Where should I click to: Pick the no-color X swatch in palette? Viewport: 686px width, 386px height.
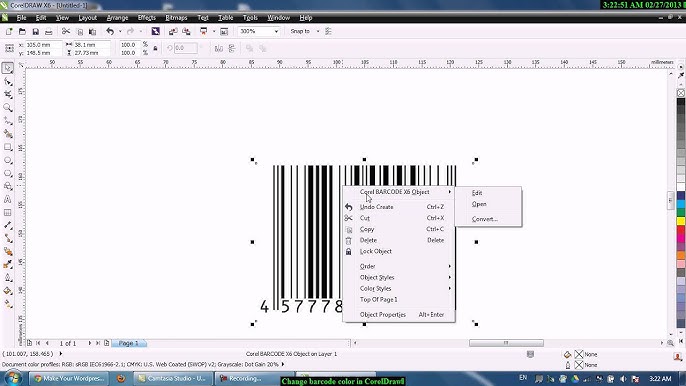coord(681,93)
